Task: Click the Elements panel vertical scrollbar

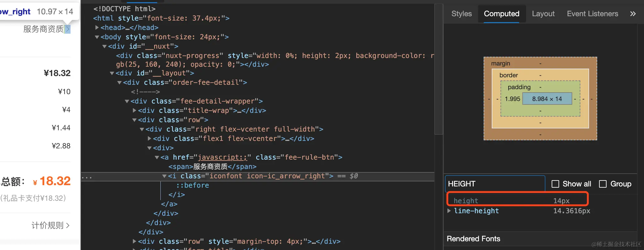Action: point(439,69)
